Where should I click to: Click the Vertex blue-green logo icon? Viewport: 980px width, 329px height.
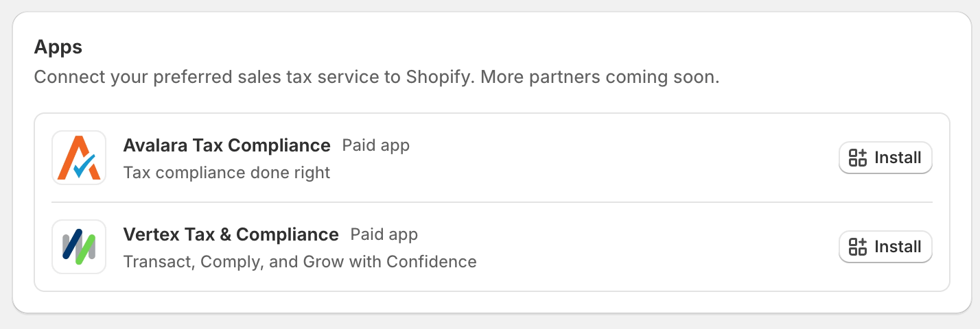pos(78,247)
